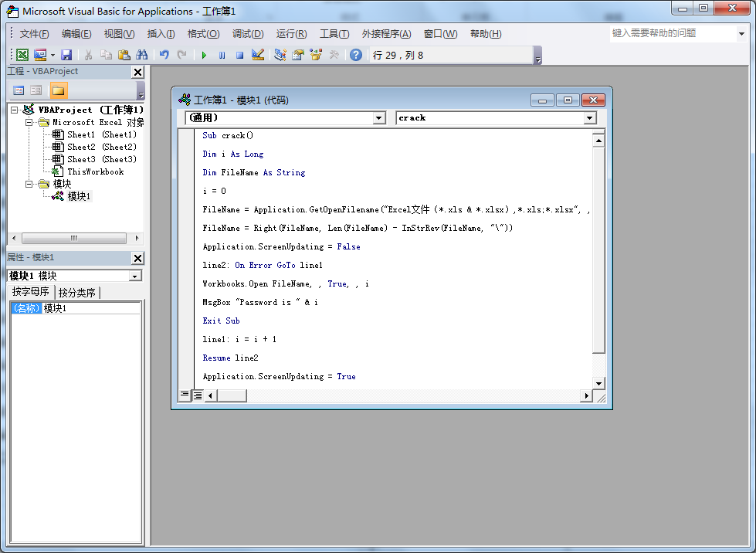Click the Break pause icon
The height and width of the screenshot is (553, 756).
pos(222,55)
